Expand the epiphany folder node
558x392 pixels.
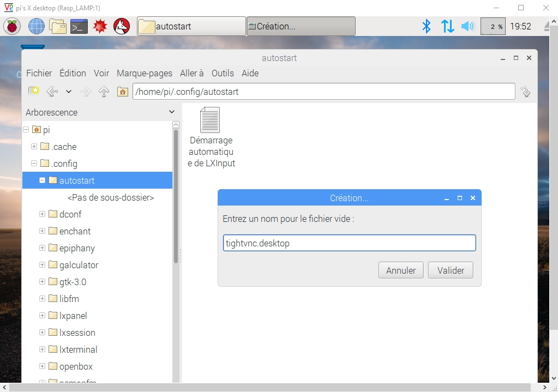(x=42, y=248)
